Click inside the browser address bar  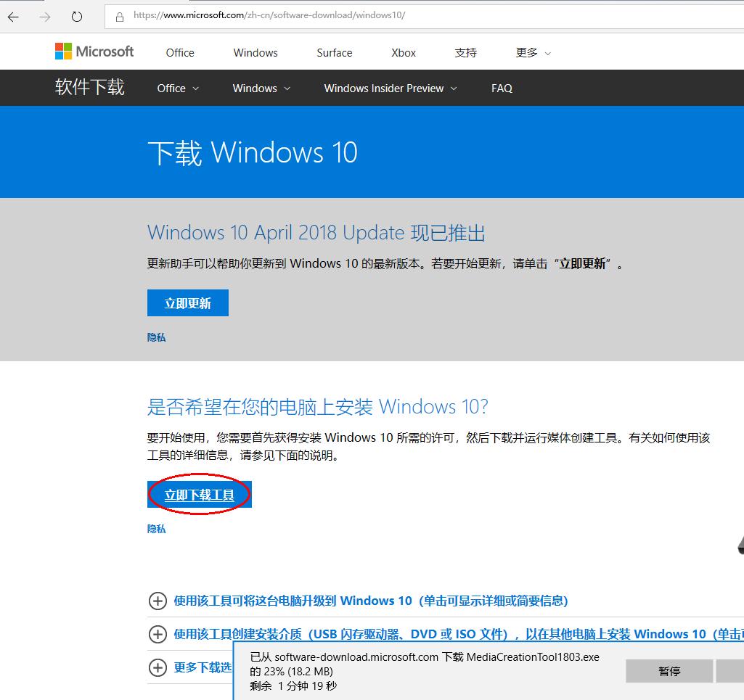click(x=363, y=15)
